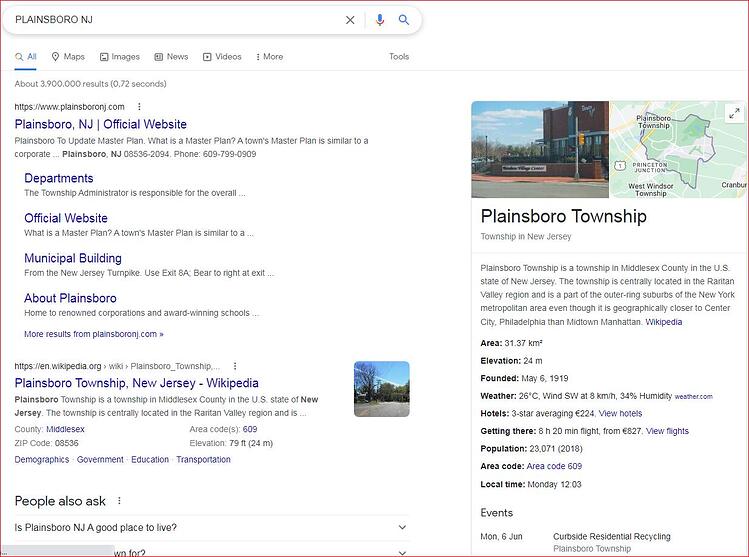The height and width of the screenshot is (557, 749).
Task: Open the Wikipedia source link in knowledge panel
Action: (x=663, y=322)
